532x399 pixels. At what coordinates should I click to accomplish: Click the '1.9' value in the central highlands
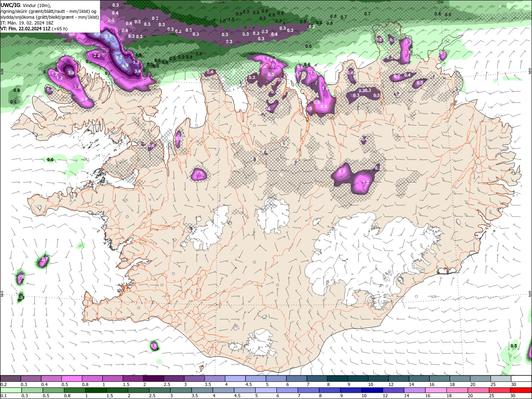tap(366, 182)
